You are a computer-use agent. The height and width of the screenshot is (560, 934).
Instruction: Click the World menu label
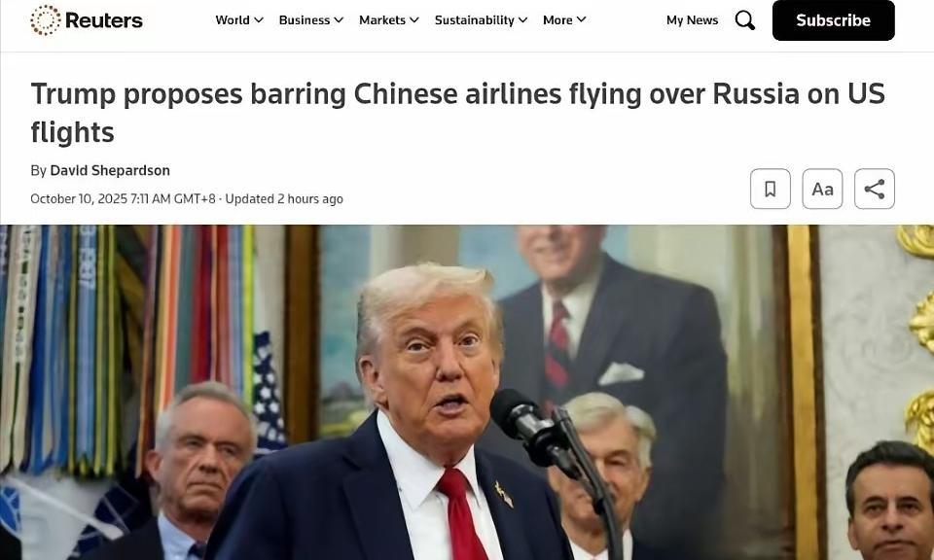coord(233,20)
